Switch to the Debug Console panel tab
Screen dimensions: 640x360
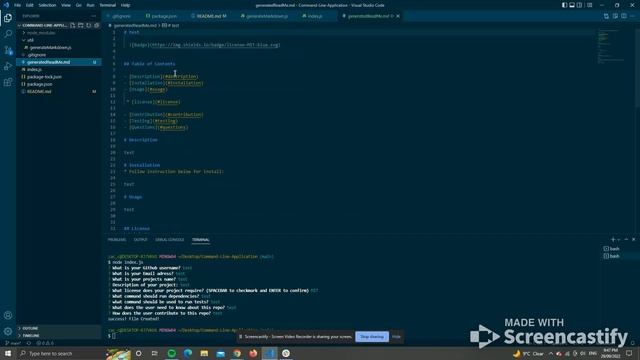click(x=169, y=240)
